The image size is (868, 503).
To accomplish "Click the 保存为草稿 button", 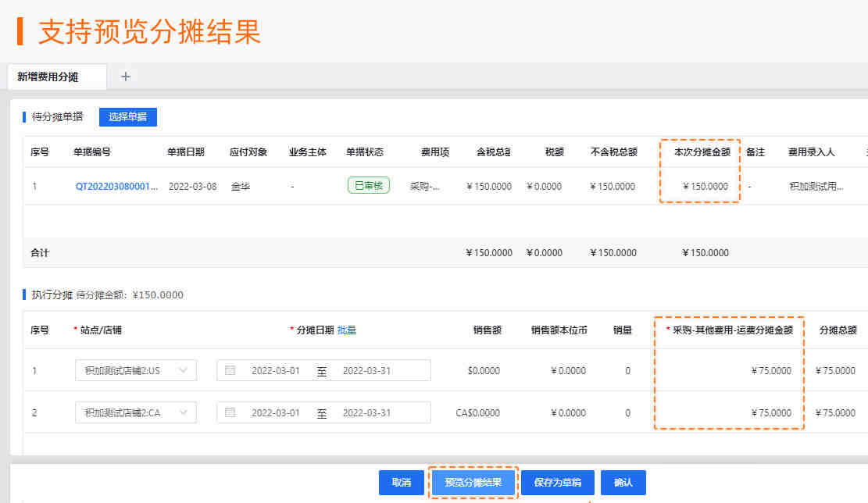I will (x=558, y=483).
